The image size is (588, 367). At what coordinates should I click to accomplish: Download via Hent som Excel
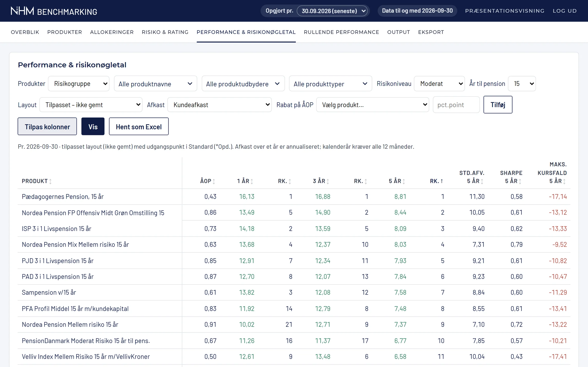(139, 126)
